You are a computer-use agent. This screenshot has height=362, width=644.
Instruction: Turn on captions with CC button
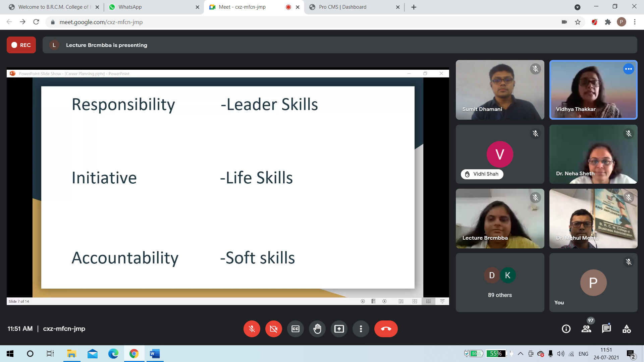pyautogui.click(x=295, y=329)
